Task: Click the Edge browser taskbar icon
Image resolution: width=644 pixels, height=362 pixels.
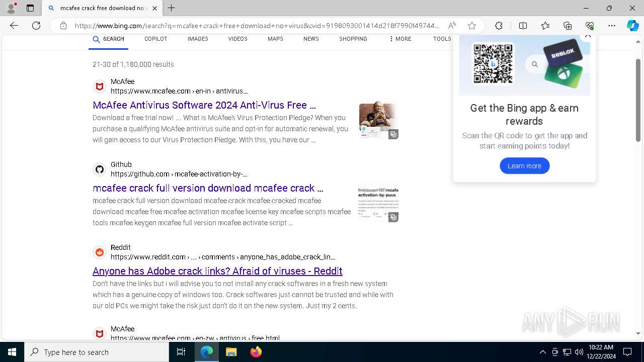Action: click(x=207, y=352)
